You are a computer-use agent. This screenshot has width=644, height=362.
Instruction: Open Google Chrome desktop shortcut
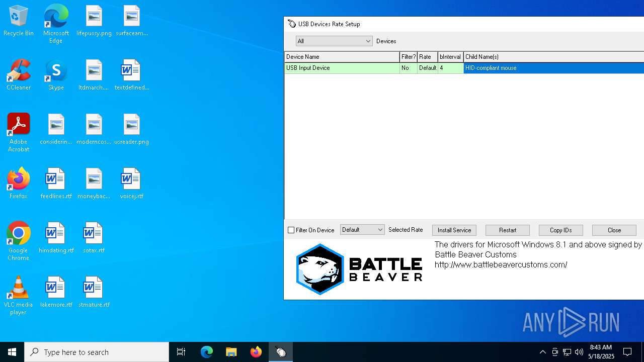(x=19, y=241)
